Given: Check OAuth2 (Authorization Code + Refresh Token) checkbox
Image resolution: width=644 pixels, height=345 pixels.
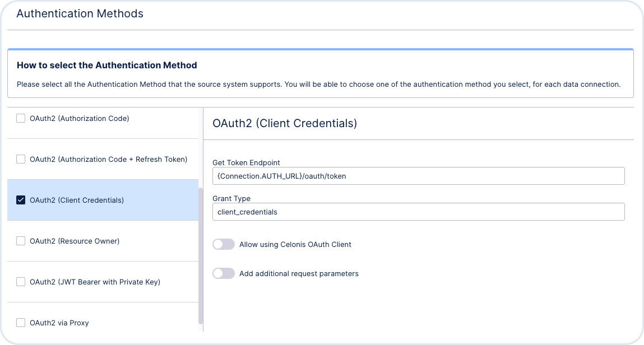Looking at the screenshot, I should pyautogui.click(x=21, y=158).
